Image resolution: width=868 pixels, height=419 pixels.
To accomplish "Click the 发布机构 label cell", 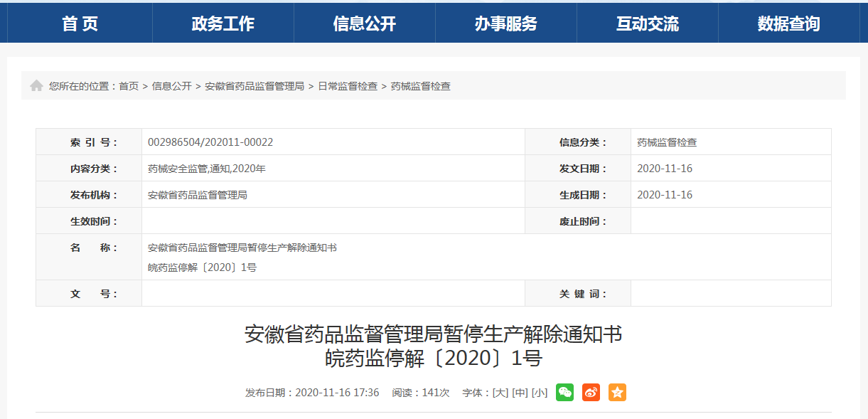I will 89,195.
